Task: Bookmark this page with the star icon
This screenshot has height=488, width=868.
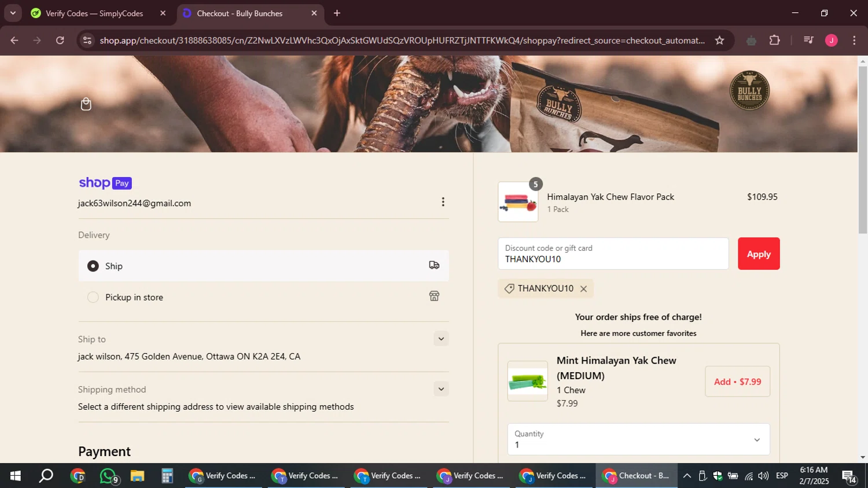Action: click(719, 41)
